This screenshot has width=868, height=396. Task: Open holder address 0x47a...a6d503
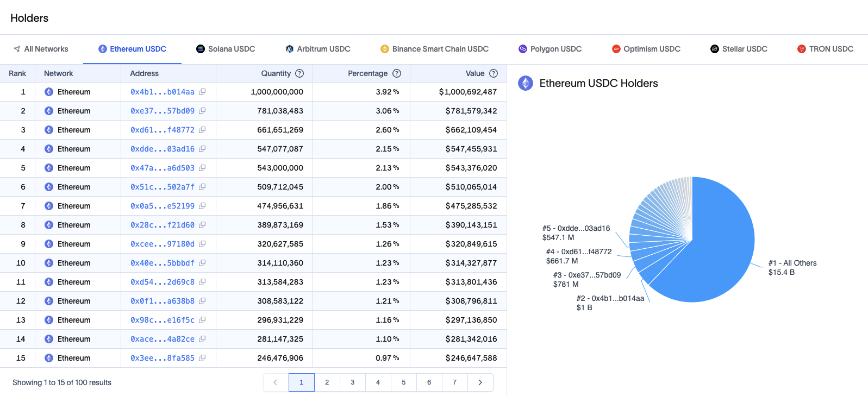[163, 168]
